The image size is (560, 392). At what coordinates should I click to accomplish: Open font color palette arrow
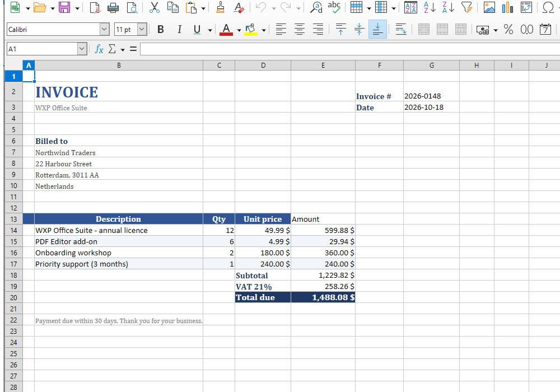click(239, 30)
